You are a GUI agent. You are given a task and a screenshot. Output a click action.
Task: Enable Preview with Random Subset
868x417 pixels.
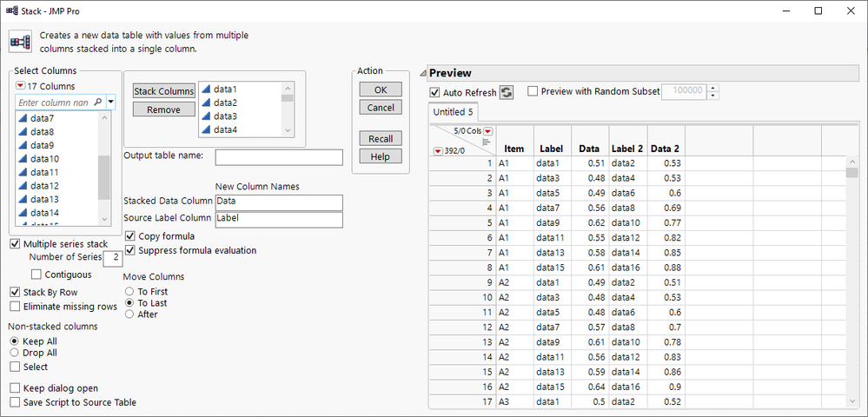(533, 91)
